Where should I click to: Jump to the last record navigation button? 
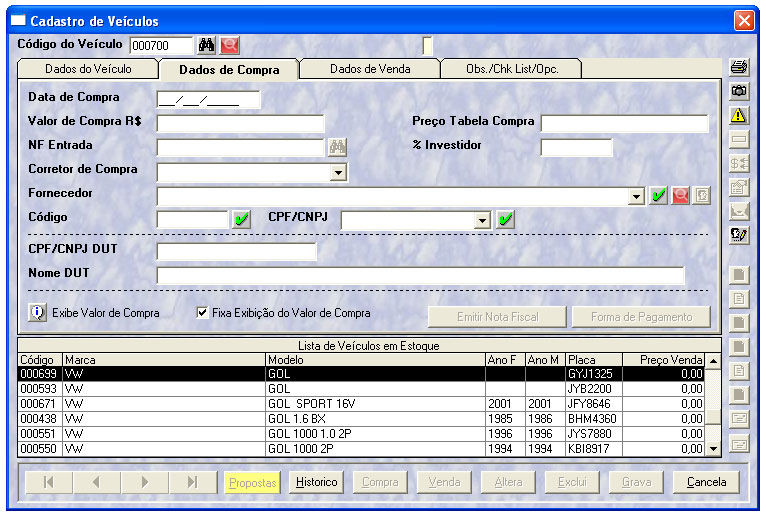[192, 482]
